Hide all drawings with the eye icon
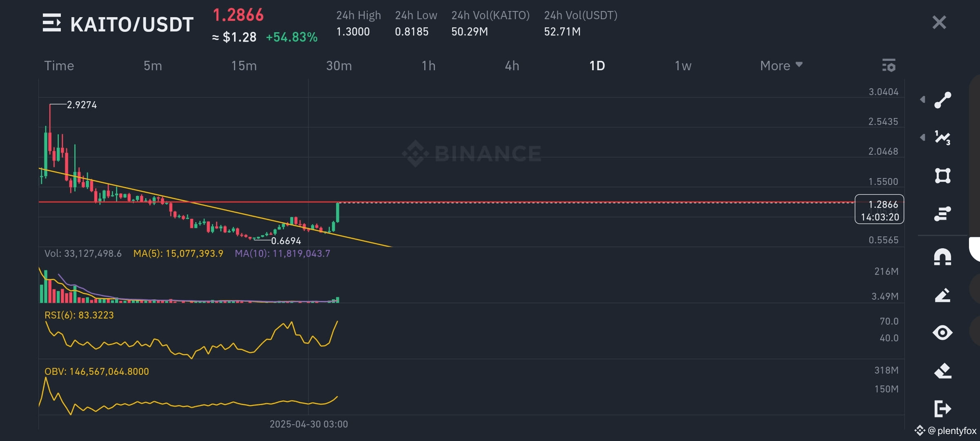This screenshot has width=980, height=441. tap(942, 333)
